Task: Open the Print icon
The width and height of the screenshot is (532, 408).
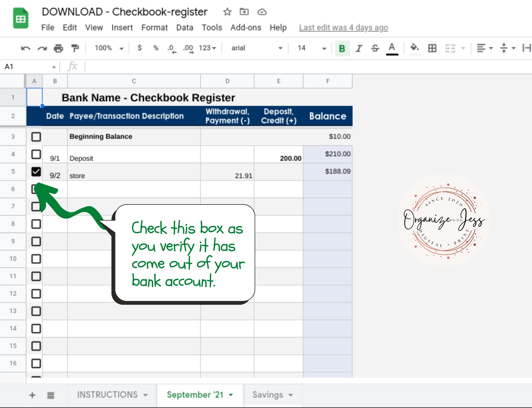Action: 58,48
